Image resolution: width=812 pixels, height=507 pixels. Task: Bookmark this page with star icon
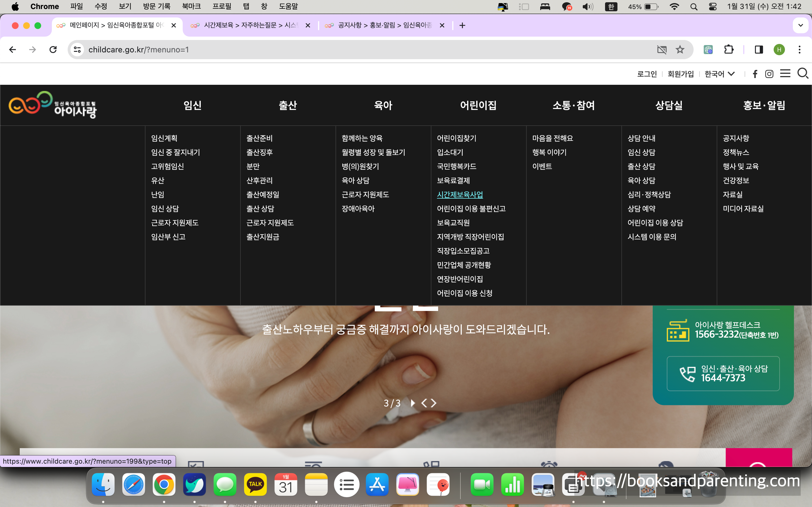(x=680, y=50)
